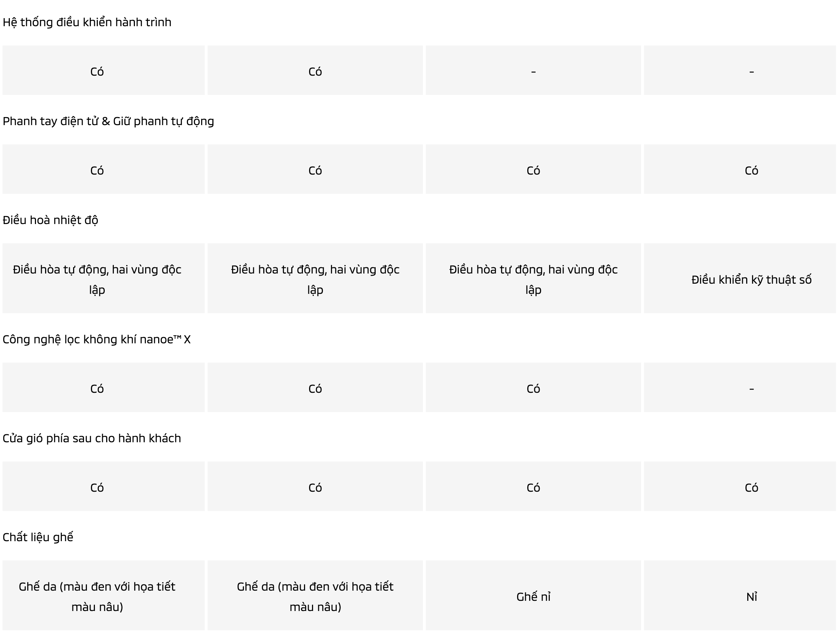Click 'Cửa gió phía sau cho hành khách' heading
The image size is (840, 635).
point(92,438)
